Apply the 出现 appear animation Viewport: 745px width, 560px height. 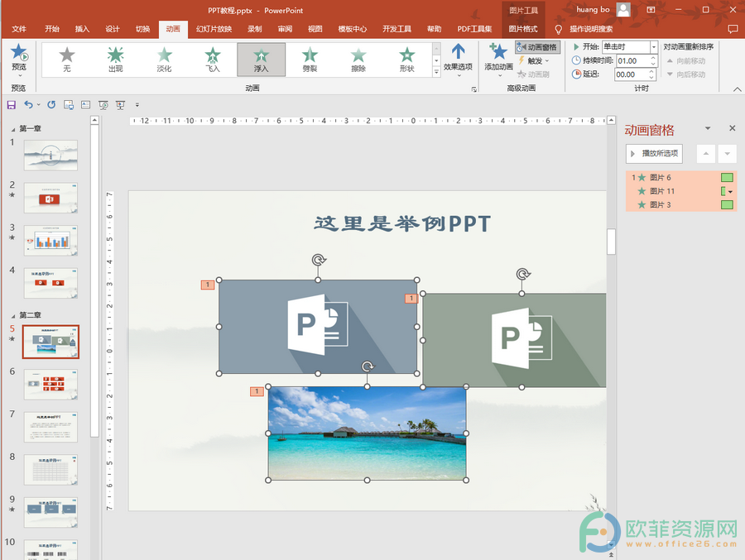[x=115, y=60]
